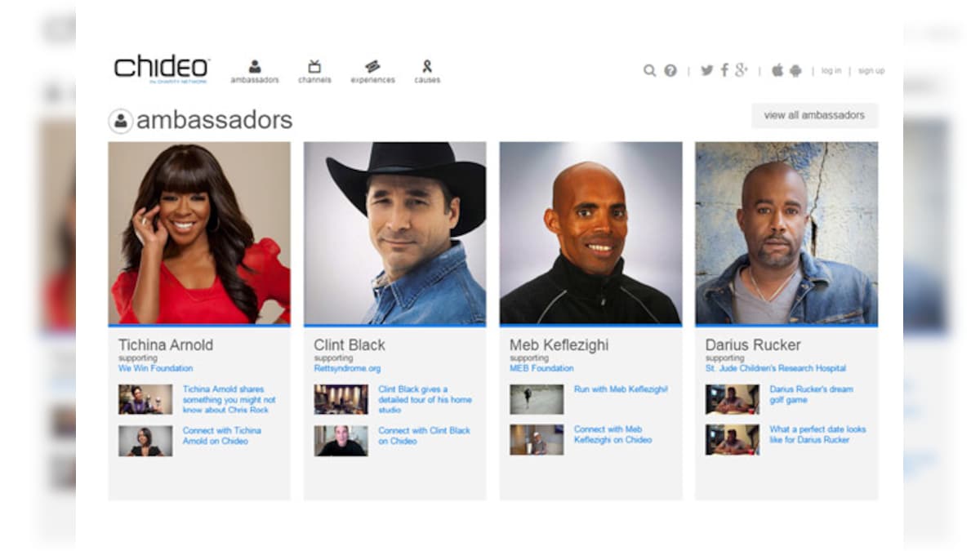Click the help question mark icon
980x551 pixels.
(670, 70)
